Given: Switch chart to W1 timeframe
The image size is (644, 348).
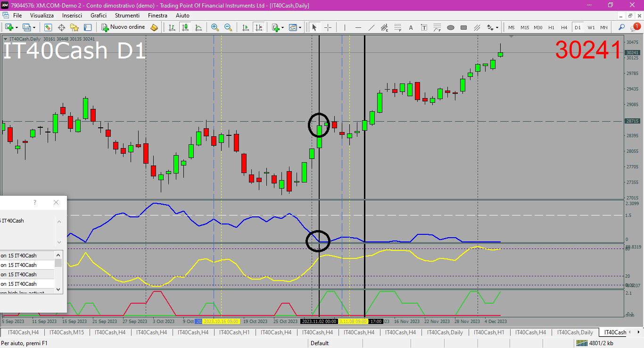Looking at the screenshot, I should pyautogui.click(x=591, y=27).
